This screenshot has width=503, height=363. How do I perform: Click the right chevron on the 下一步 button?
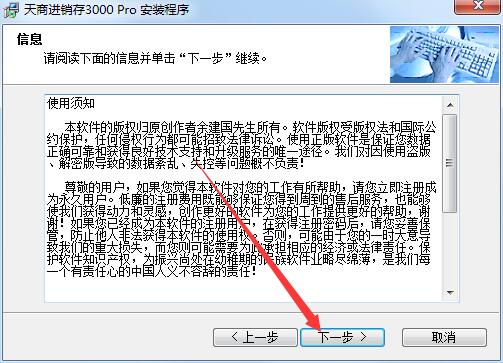363,337
